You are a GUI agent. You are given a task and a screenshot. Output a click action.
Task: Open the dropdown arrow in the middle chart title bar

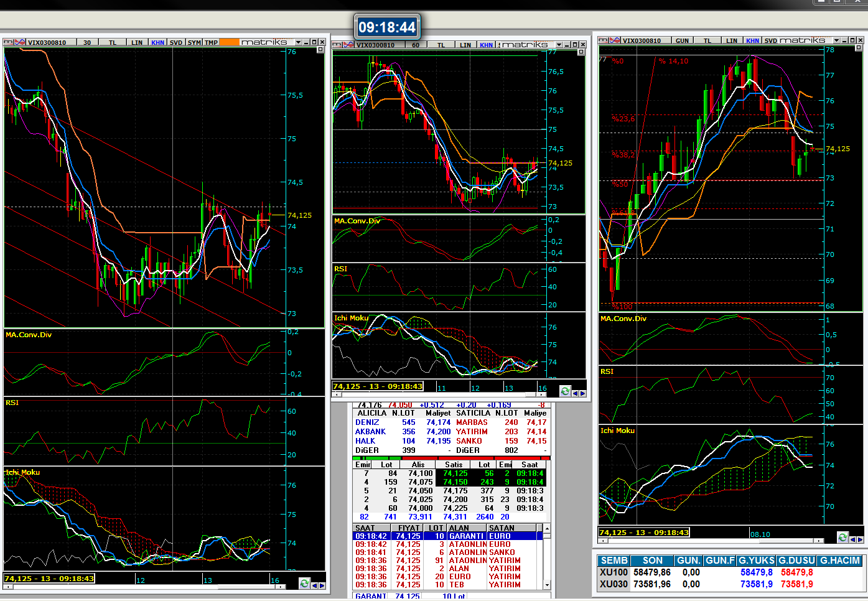click(558, 45)
